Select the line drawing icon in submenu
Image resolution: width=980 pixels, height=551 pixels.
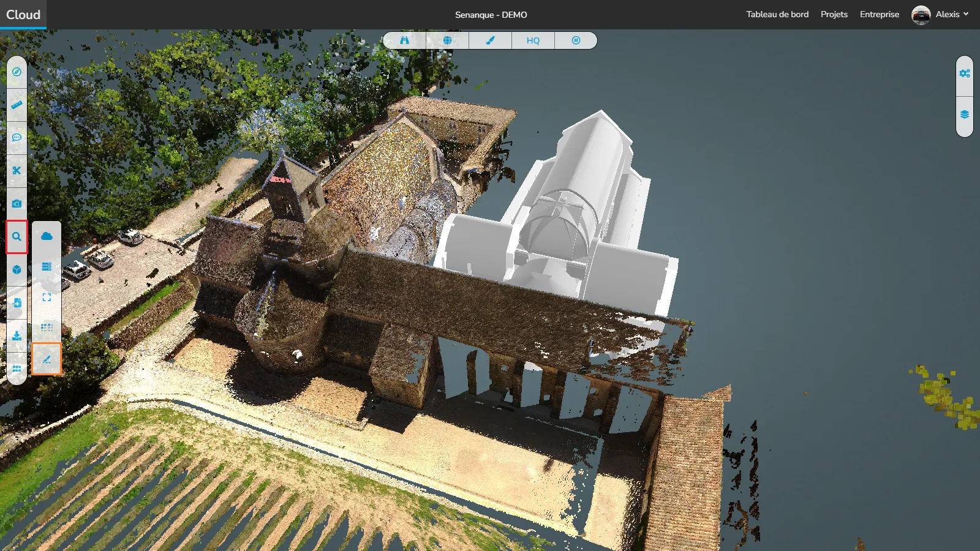[47, 359]
